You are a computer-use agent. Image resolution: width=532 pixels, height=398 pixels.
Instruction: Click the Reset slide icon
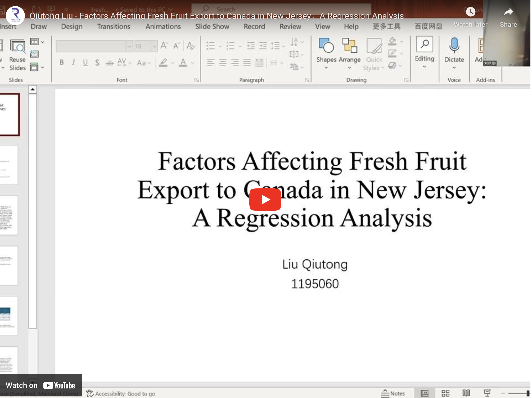pyautogui.click(x=34, y=54)
